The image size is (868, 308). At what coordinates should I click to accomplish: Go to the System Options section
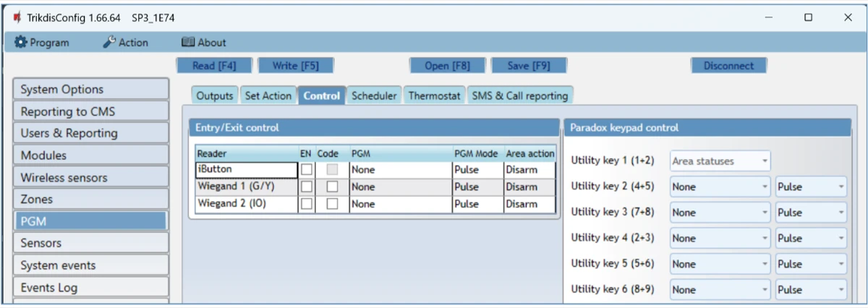coord(90,90)
